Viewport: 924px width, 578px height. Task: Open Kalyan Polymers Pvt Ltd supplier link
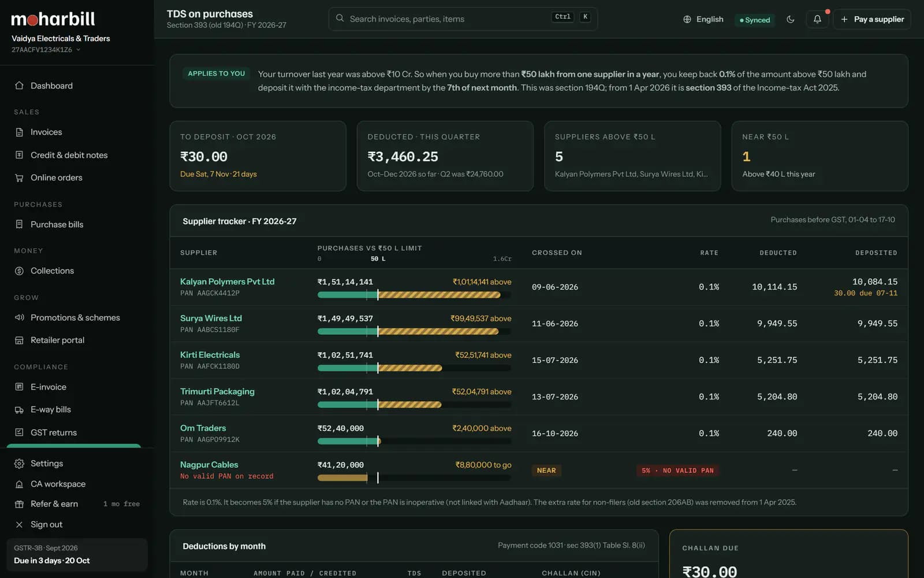(227, 281)
